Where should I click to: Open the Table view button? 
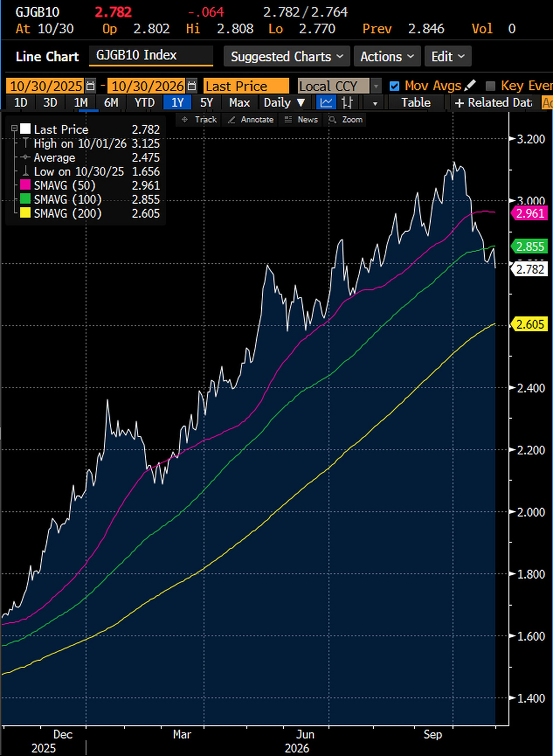(x=416, y=103)
